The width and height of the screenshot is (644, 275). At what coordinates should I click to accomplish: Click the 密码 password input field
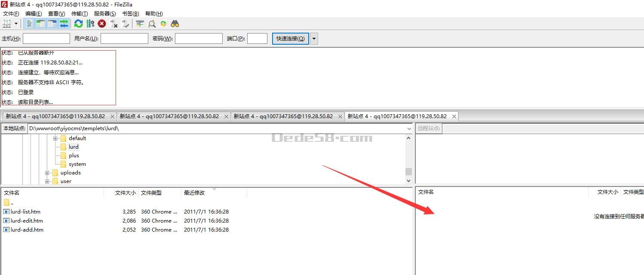coord(199,39)
